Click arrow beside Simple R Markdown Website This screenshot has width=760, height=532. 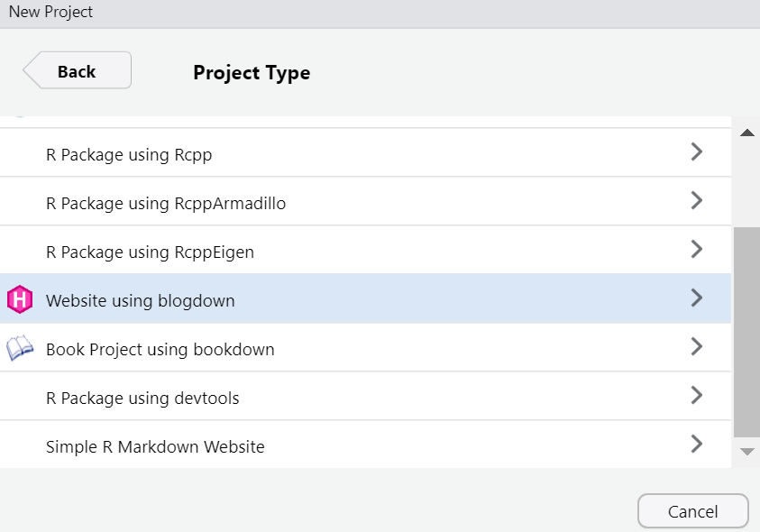pyautogui.click(x=697, y=444)
